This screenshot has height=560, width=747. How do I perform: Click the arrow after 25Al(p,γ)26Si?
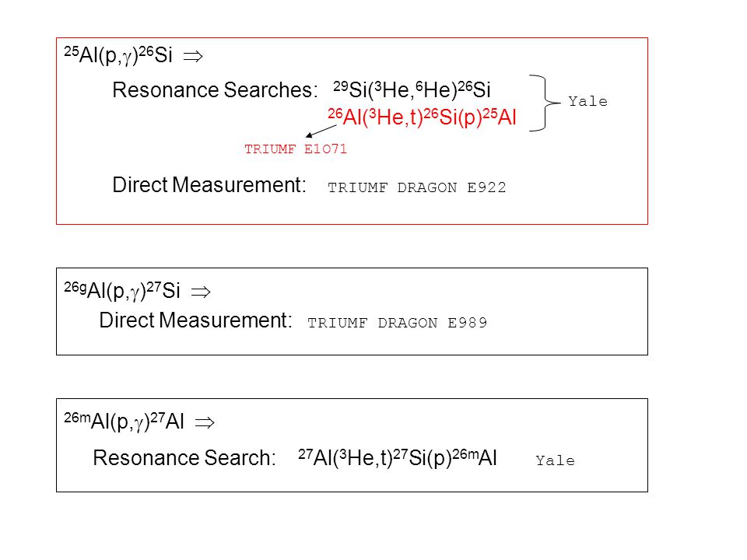click(193, 56)
